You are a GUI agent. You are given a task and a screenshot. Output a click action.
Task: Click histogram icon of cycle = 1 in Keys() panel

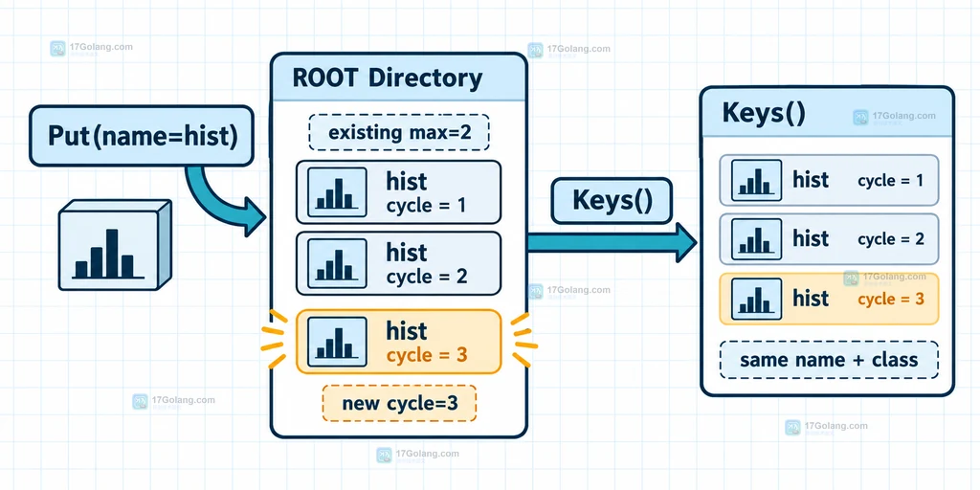(756, 180)
